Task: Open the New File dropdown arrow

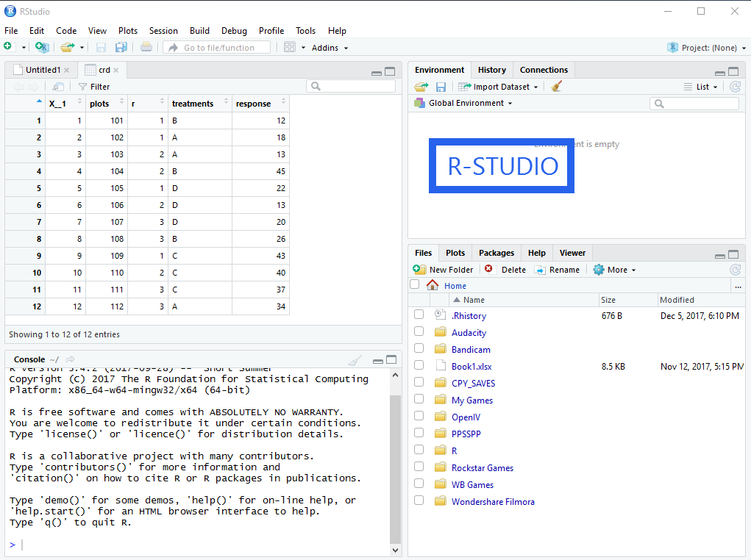Action: point(24,48)
